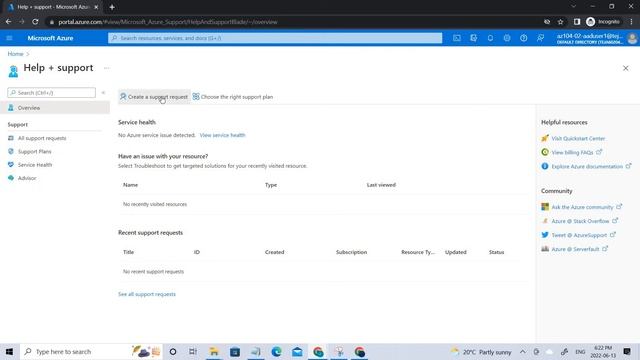640x360 pixels.
Task: Open File Explorer from the taskbar
Action: tap(214, 352)
